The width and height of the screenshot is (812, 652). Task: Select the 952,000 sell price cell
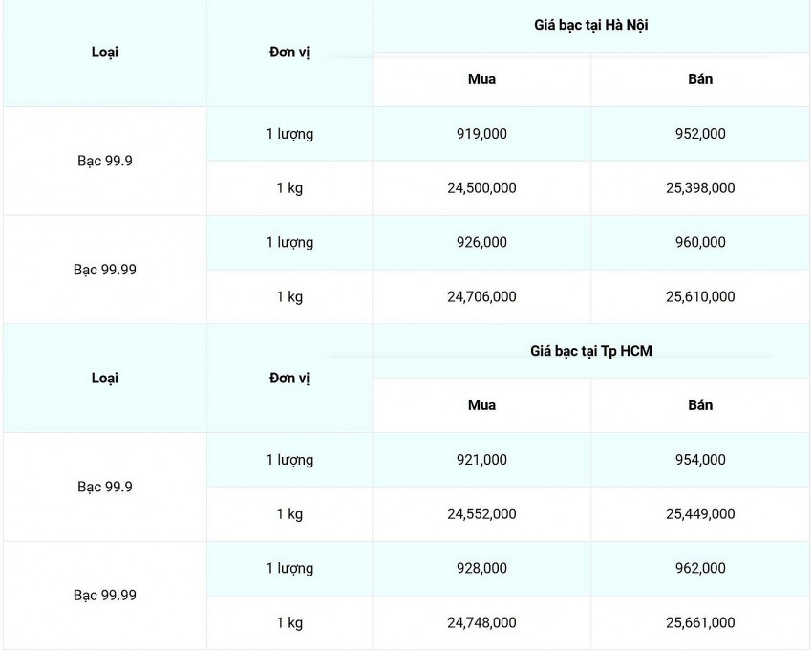(x=700, y=134)
